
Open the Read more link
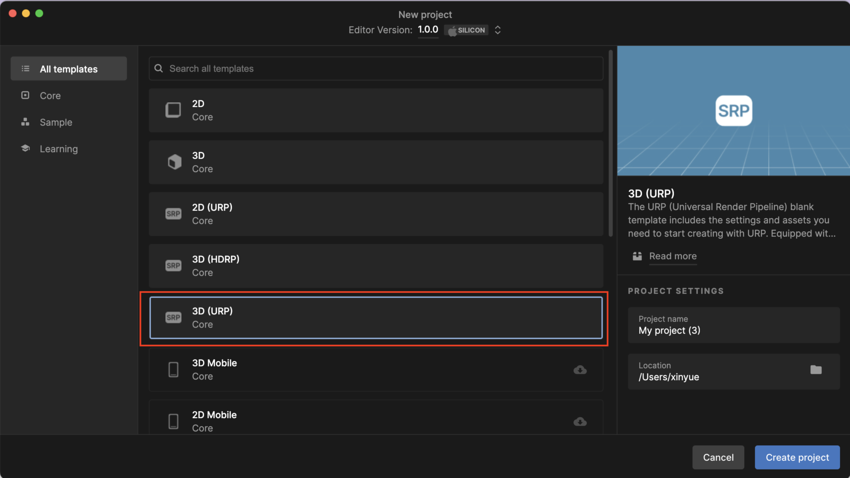672,256
